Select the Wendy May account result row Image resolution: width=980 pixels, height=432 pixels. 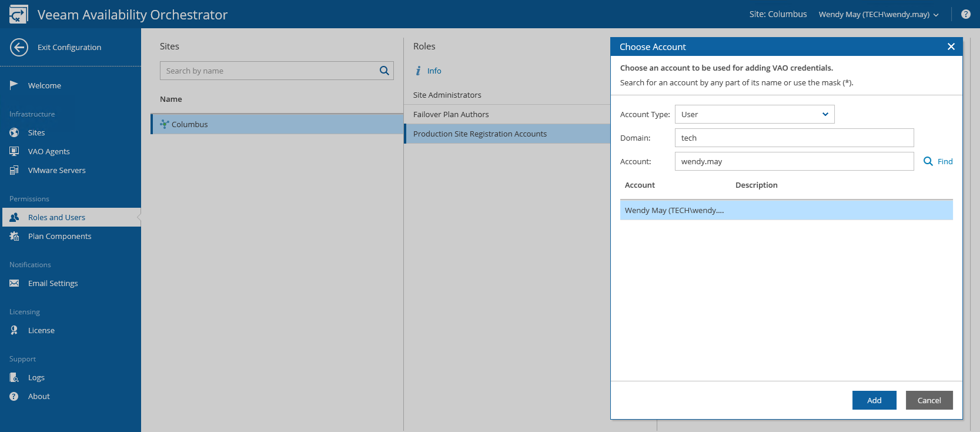tap(787, 210)
